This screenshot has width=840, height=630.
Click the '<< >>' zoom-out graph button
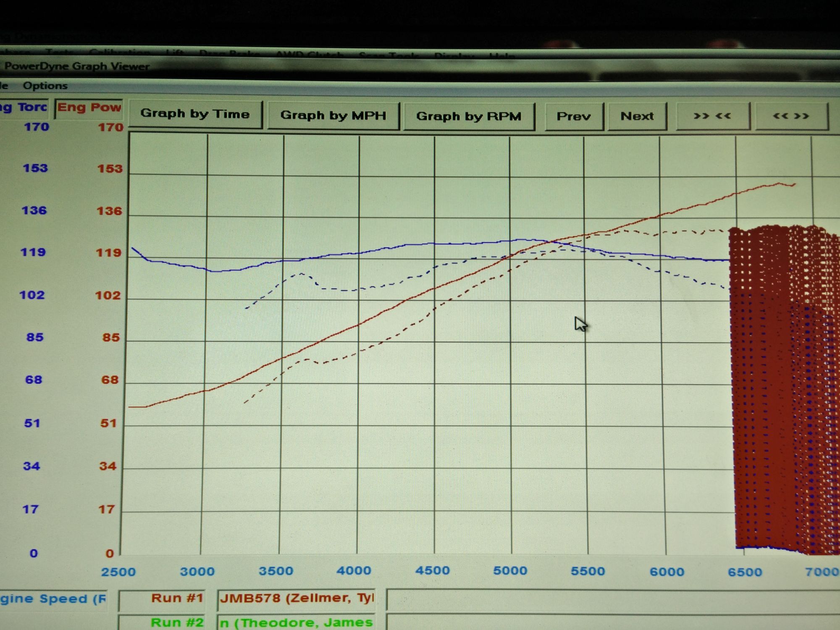791,116
